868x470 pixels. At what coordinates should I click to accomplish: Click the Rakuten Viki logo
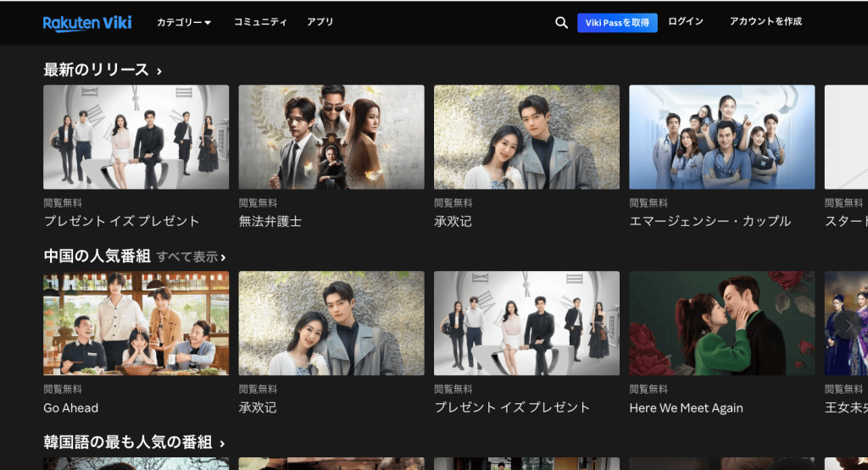pyautogui.click(x=87, y=23)
